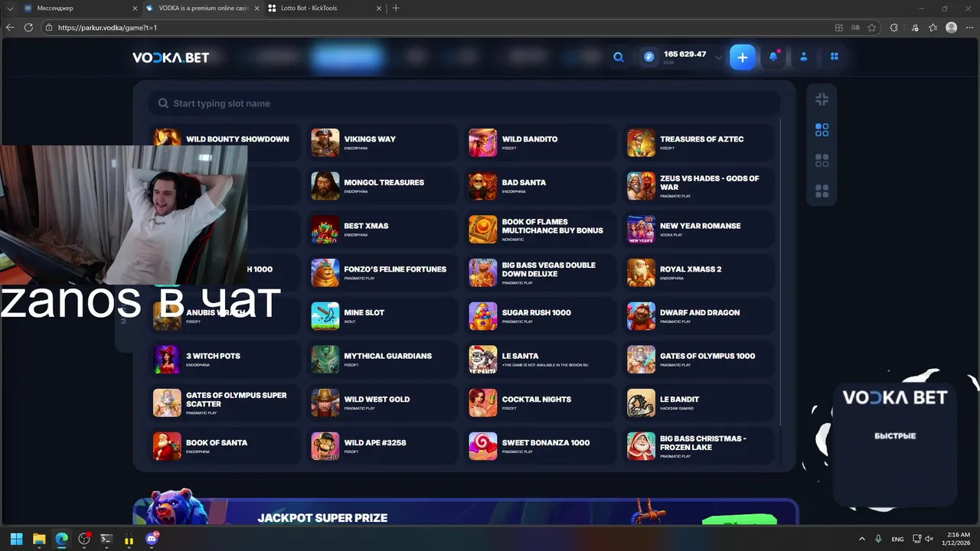This screenshot has height=551, width=980.
Task: Switch to the Мессенджер browser tab
Action: pyautogui.click(x=80, y=8)
